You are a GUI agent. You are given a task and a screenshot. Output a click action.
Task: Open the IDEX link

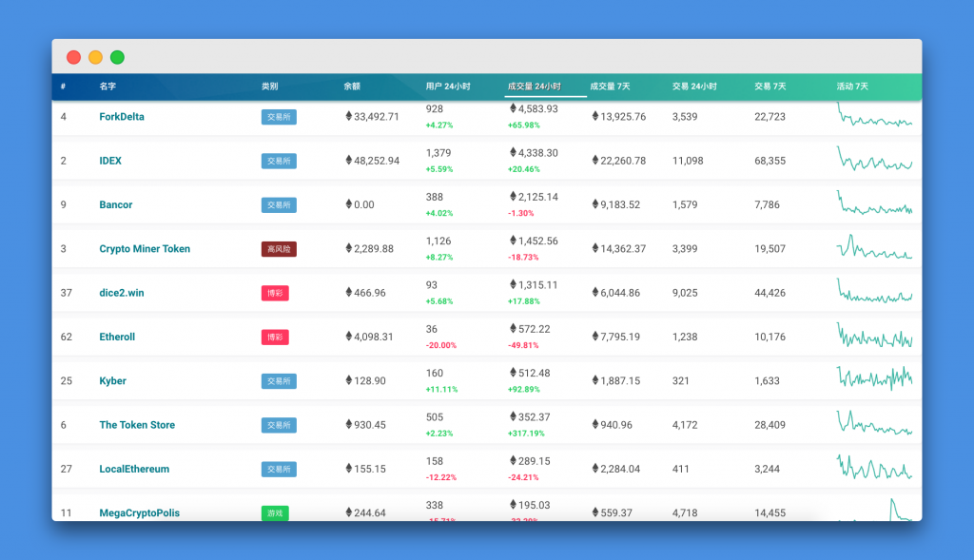[110, 161]
